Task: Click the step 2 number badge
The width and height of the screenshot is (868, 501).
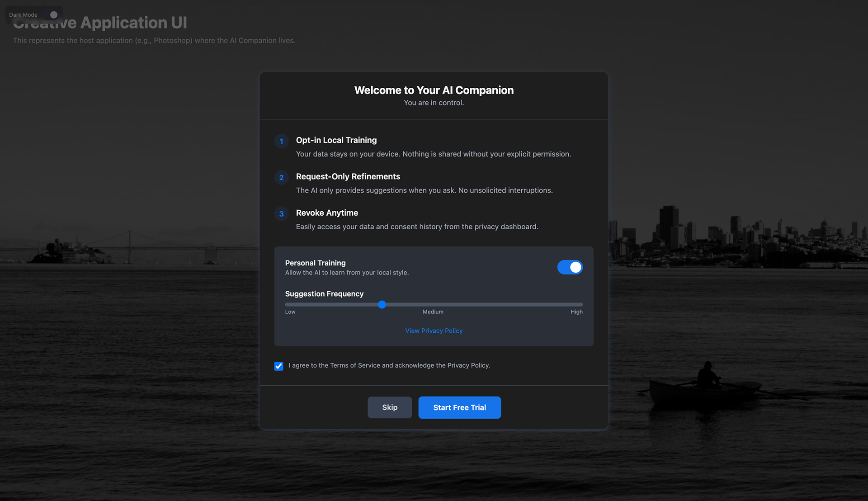Action: [281, 177]
